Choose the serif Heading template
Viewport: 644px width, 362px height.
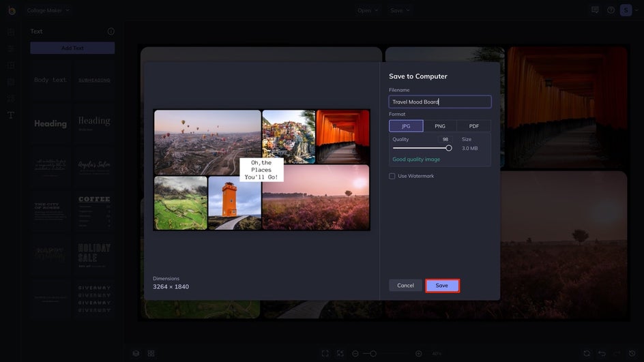pos(94,123)
